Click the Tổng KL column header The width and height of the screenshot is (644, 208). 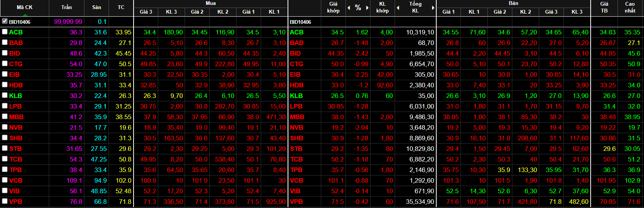click(415, 7)
